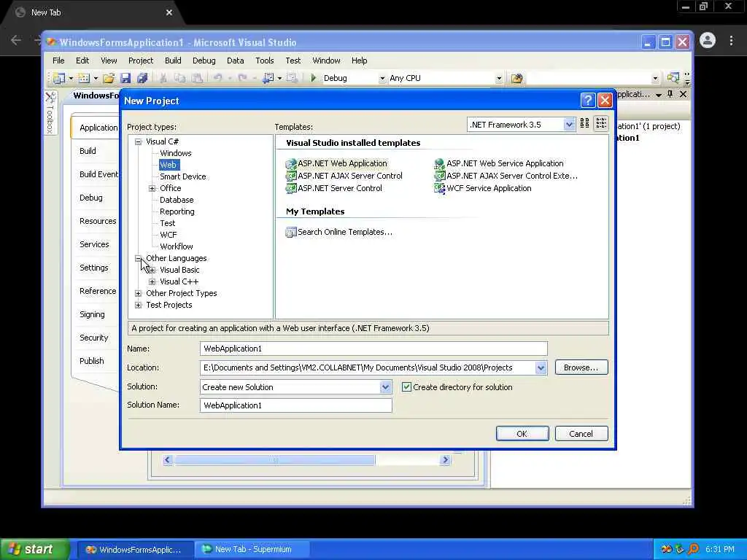Select WCF Service Application template
The width and height of the screenshot is (747, 560).
pyautogui.click(x=483, y=188)
